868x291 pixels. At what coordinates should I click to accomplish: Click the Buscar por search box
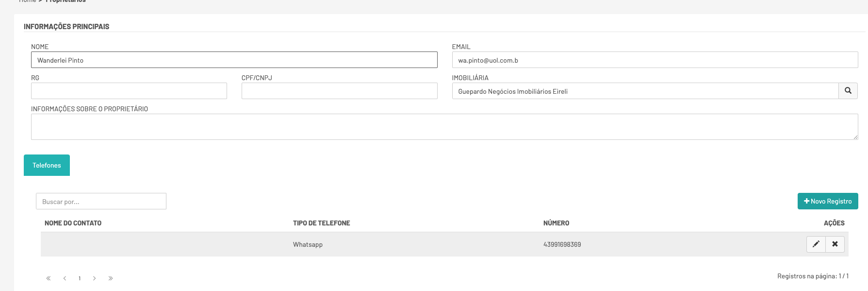101,201
